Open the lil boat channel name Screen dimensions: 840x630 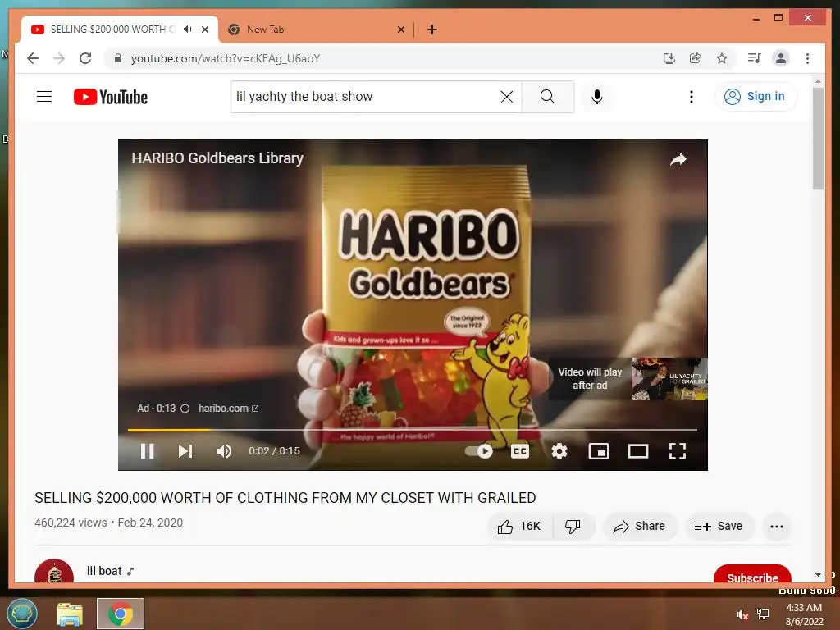tap(104, 571)
